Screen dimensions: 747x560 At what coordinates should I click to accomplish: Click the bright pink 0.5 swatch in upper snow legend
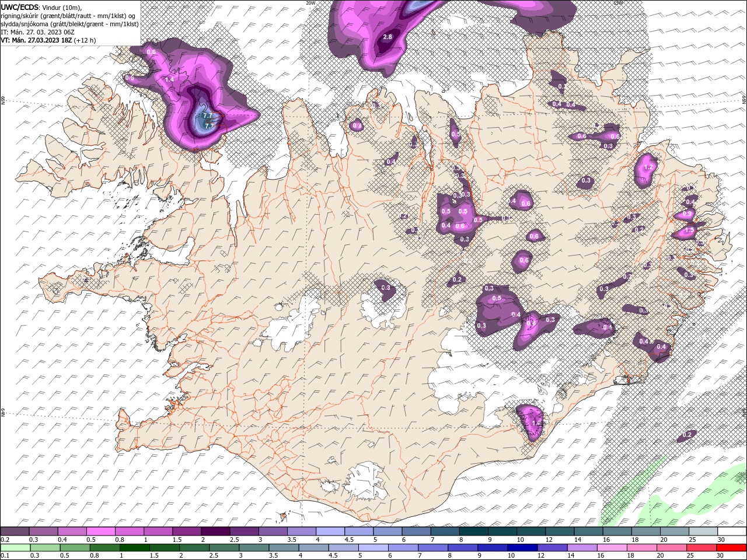[100, 531]
